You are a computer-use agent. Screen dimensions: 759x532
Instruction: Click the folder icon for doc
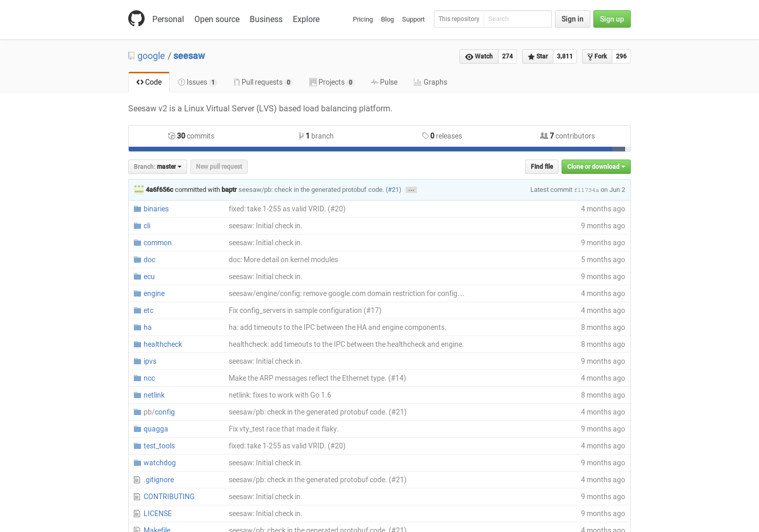(137, 260)
